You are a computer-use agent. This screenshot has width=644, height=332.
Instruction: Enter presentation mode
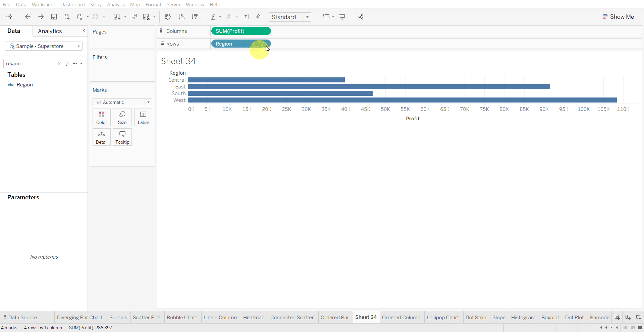[x=342, y=17]
